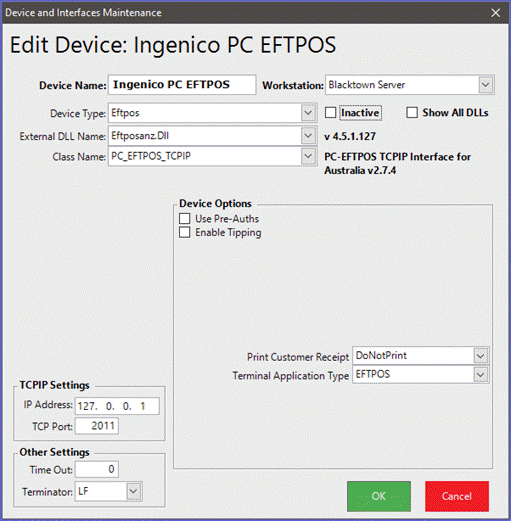Open the External DLL Name dropdown arrow
The width and height of the screenshot is (511, 521).
click(x=308, y=136)
